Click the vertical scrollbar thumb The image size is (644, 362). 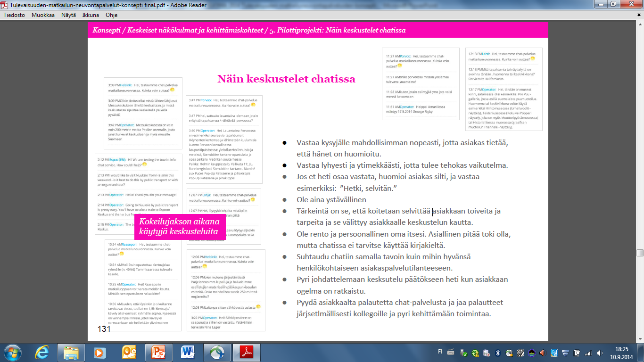coord(640,253)
